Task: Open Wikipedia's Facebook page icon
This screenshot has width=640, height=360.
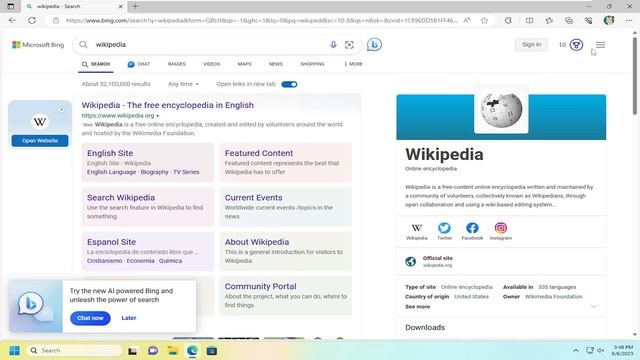Action: (x=472, y=228)
